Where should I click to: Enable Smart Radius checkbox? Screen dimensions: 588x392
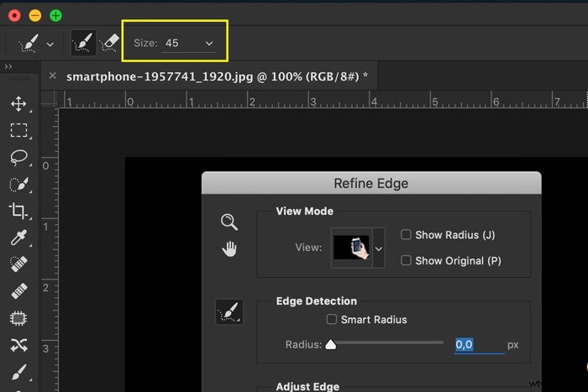[x=332, y=319]
